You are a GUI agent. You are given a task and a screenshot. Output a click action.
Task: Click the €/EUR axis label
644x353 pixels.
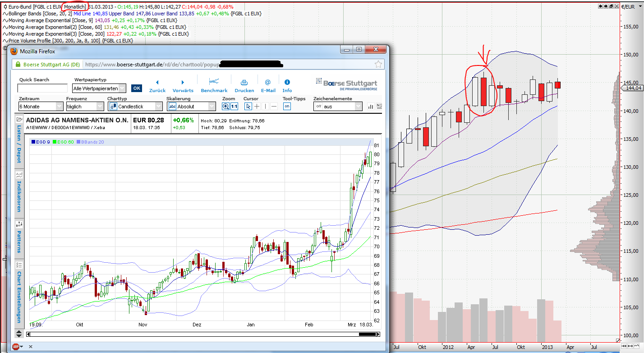627,7
